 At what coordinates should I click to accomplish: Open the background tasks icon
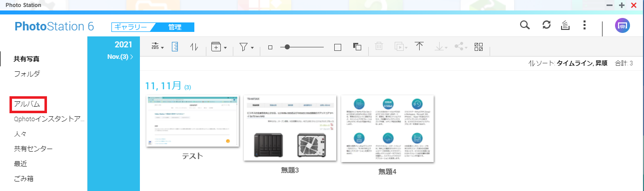[566, 25]
